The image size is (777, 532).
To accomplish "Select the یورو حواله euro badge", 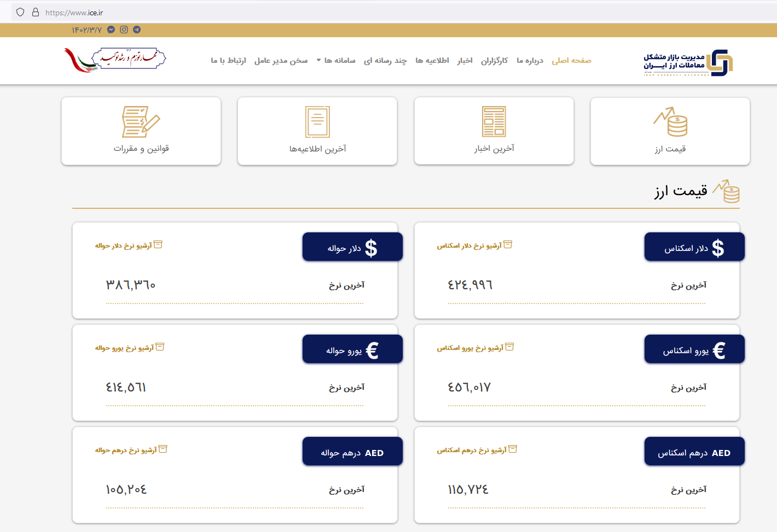I will pyautogui.click(x=352, y=349).
